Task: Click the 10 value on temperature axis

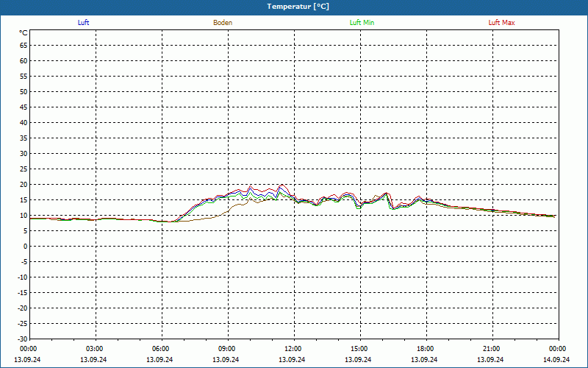Action: click(24, 215)
